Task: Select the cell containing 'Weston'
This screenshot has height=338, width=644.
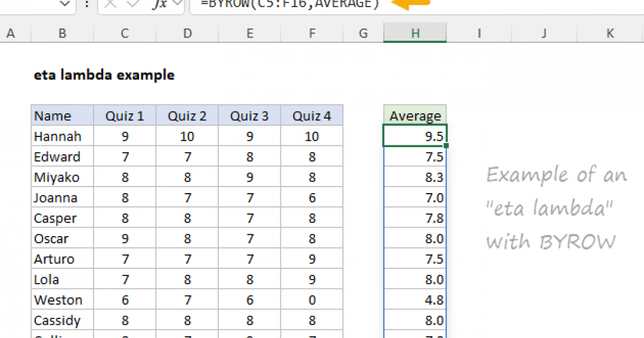Action: click(63, 300)
